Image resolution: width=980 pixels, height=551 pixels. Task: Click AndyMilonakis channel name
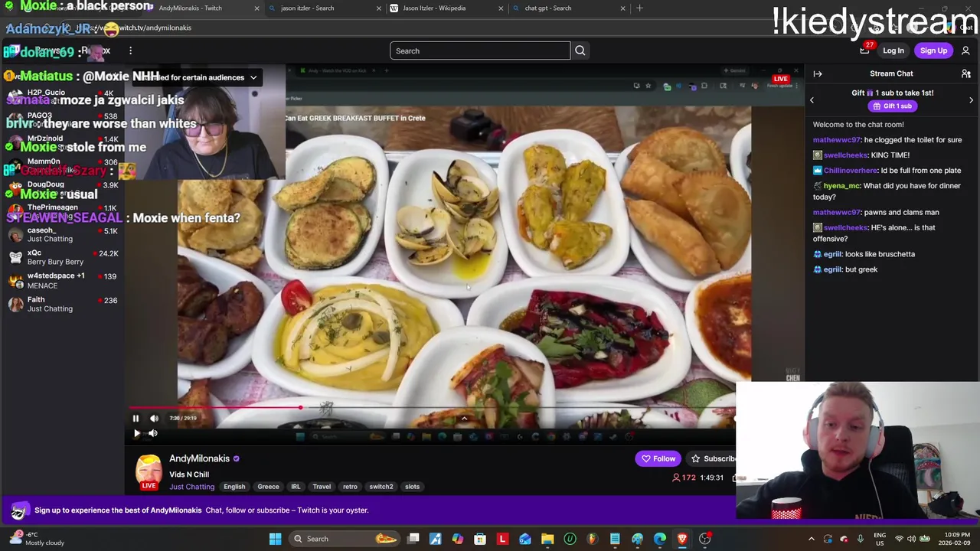coord(199,458)
